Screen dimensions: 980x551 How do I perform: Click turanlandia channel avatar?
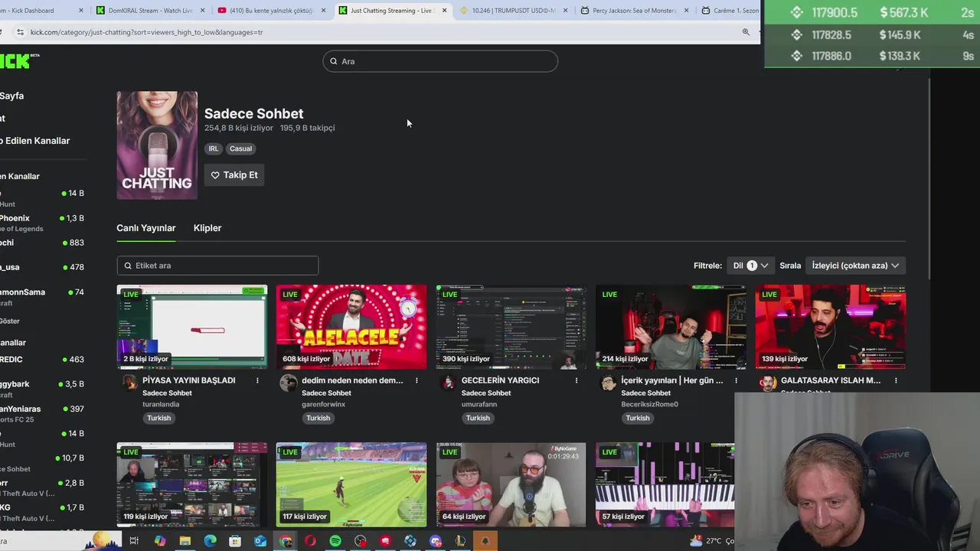click(129, 383)
